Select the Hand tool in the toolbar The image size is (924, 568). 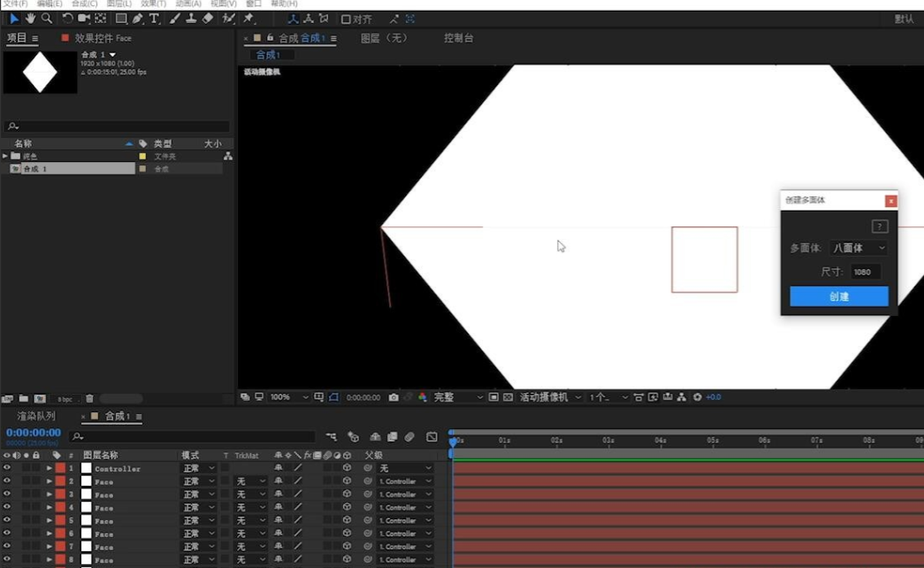31,19
